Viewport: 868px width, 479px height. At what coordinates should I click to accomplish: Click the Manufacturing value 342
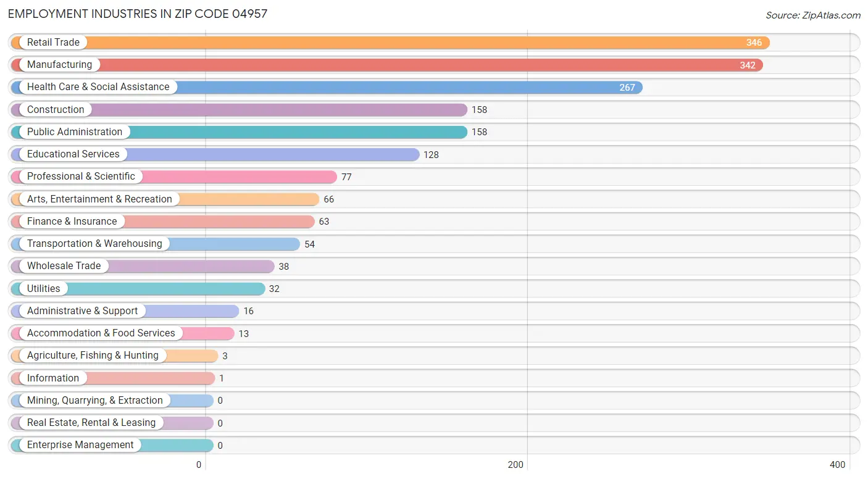click(x=748, y=65)
